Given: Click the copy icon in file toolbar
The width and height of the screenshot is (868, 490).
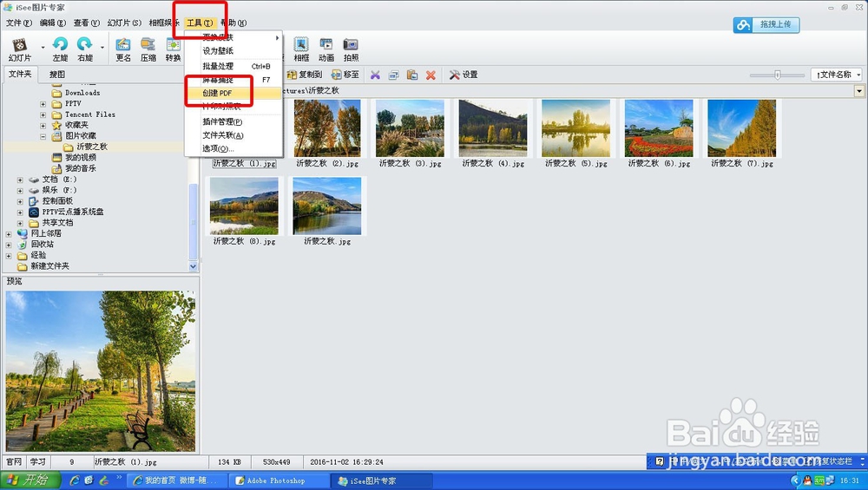Looking at the screenshot, I should 393,75.
